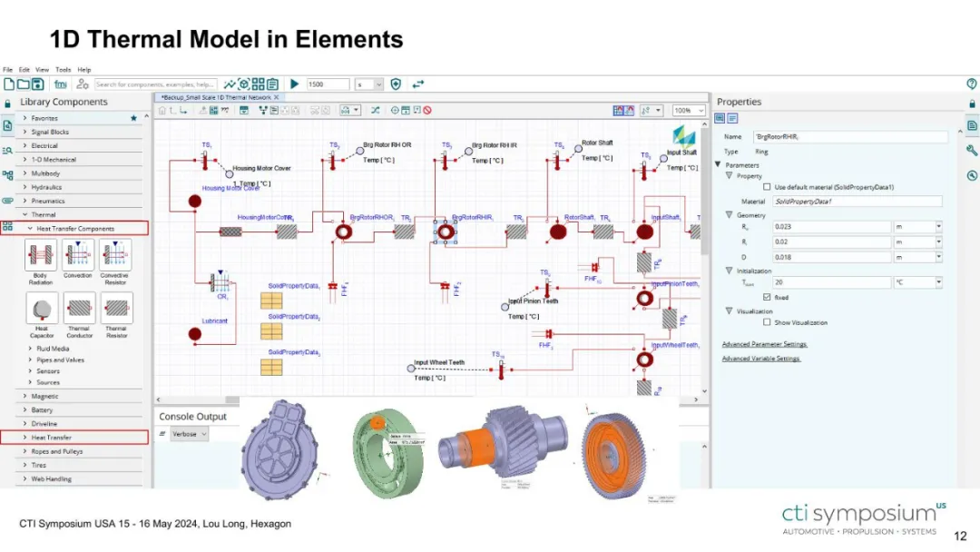This screenshot has height=552, width=980.
Task: Run the simulation with play button
Action: (294, 84)
